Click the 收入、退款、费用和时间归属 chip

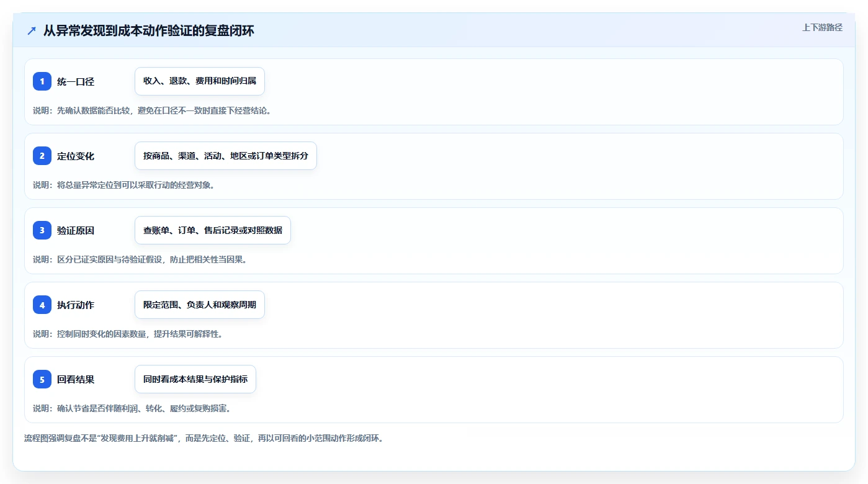tap(200, 81)
